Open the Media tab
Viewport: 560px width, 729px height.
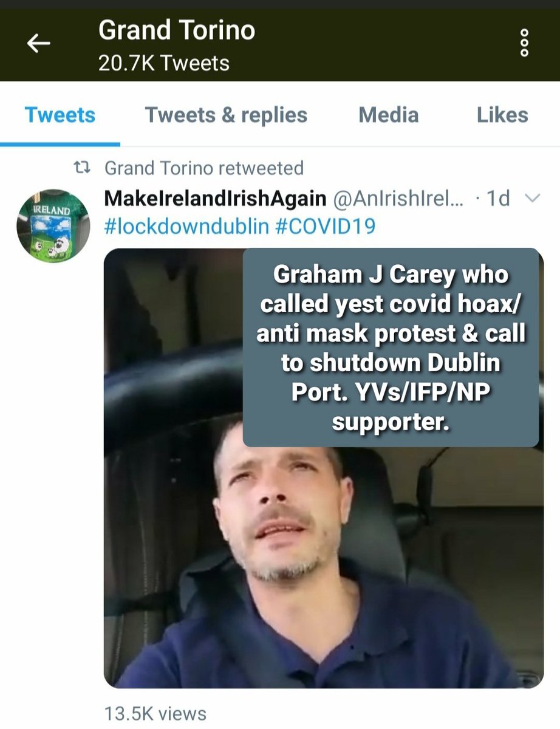[389, 115]
